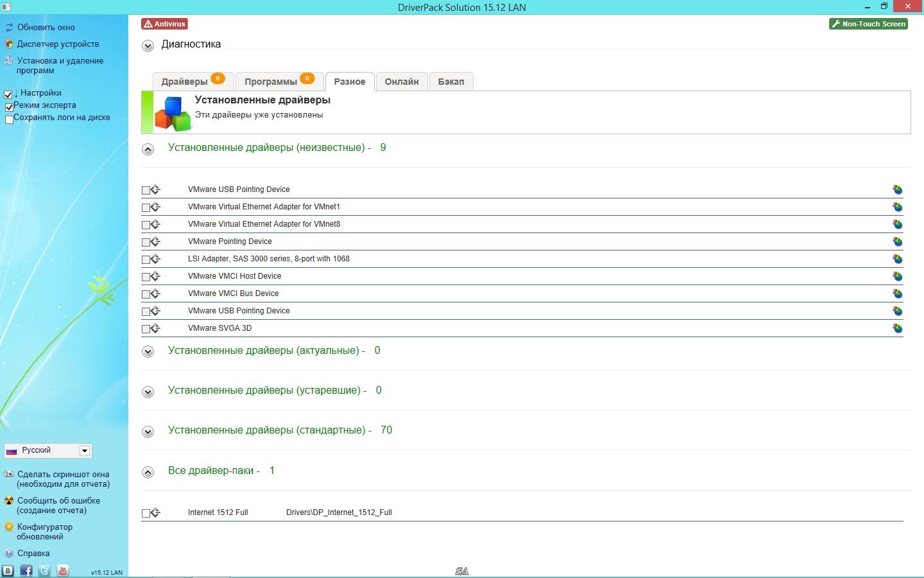Screen dimensions: 924x578
Task: Click arrow icon beside Internet 1512 Full
Action: (x=155, y=513)
